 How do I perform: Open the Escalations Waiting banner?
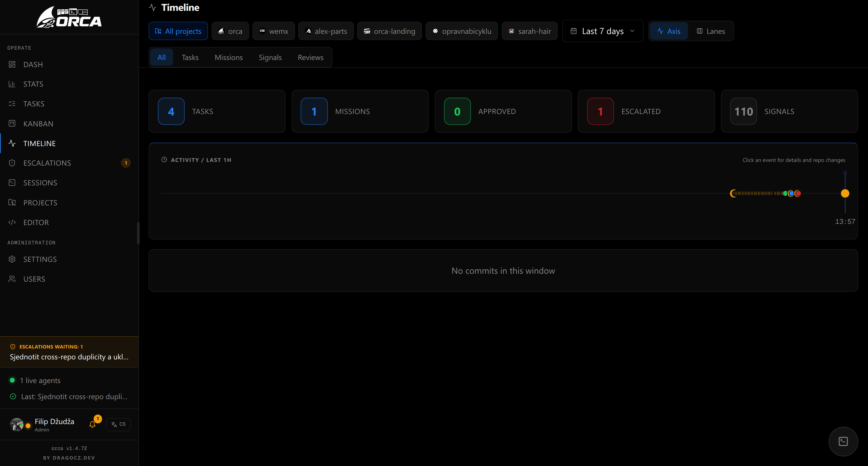pyautogui.click(x=69, y=352)
